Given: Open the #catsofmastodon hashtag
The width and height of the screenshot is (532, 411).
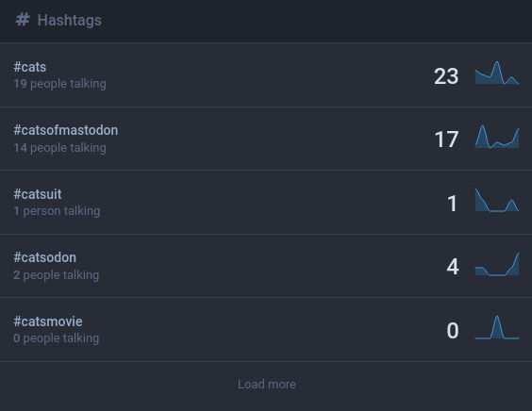Looking at the screenshot, I should click(66, 130).
